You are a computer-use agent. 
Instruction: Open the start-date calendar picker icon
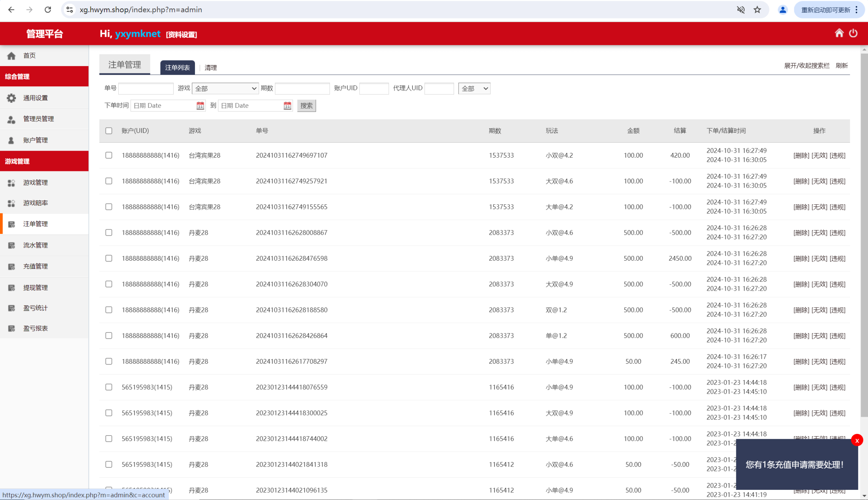point(200,106)
